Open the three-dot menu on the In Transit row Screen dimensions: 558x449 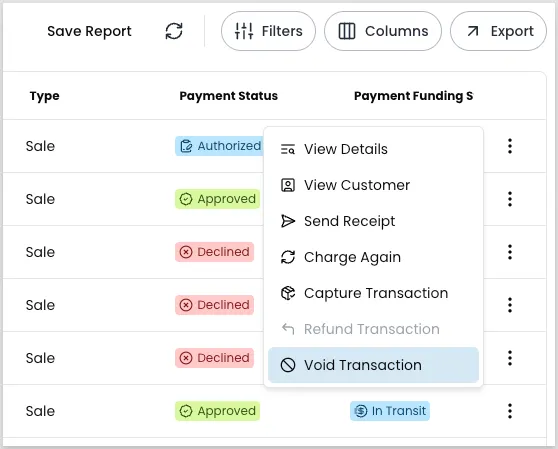click(510, 411)
